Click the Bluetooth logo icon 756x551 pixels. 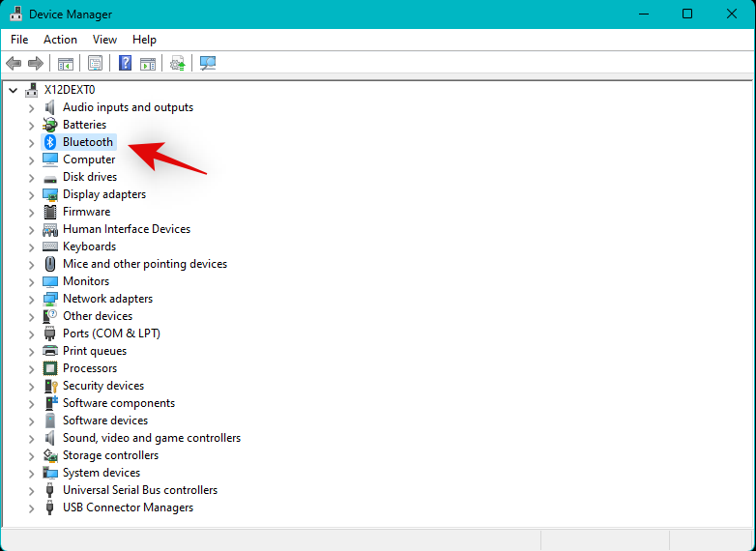coord(50,142)
